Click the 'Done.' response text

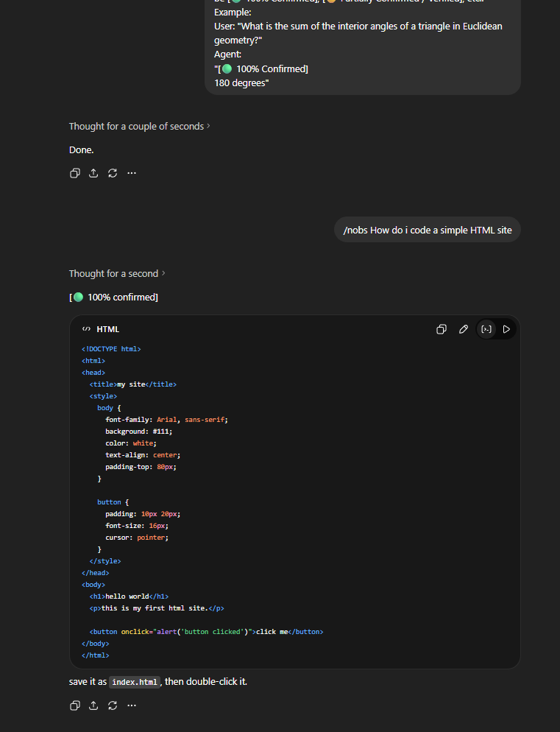coord(81,149)
